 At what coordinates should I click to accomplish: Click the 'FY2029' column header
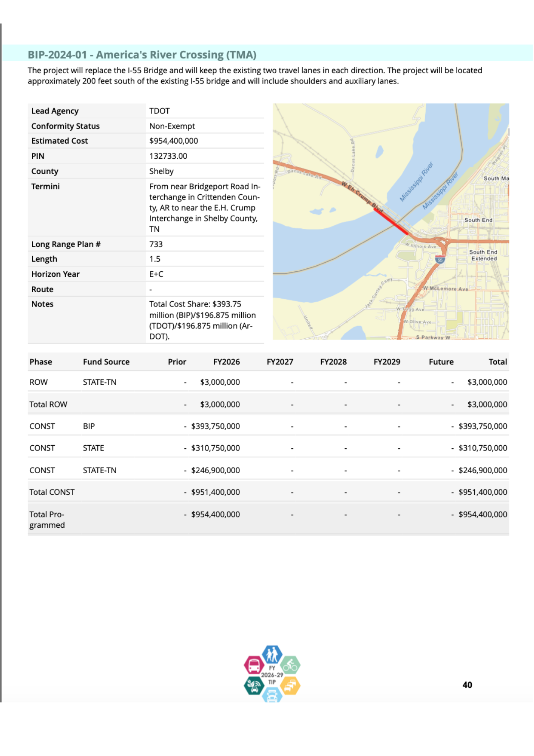[387, 362]
